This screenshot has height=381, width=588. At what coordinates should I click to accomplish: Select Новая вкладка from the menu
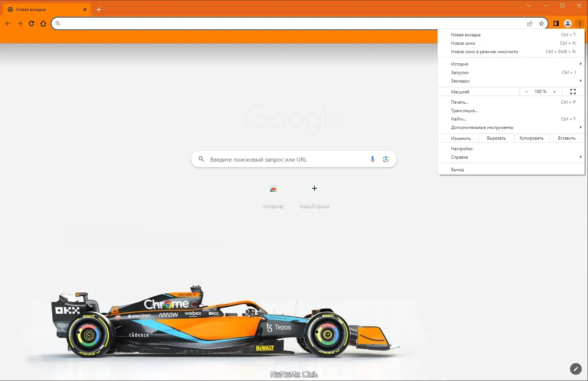coord(511,35)
